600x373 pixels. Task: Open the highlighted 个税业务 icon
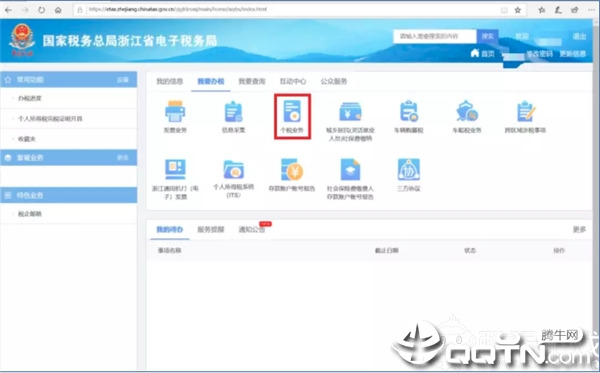click(x=292, y=111)
